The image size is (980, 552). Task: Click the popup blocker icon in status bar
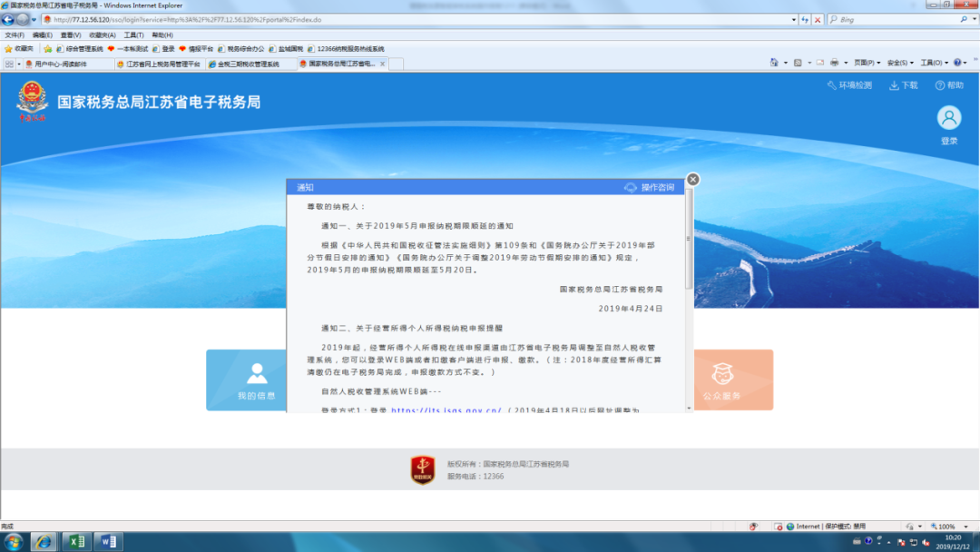click(779, 527)
